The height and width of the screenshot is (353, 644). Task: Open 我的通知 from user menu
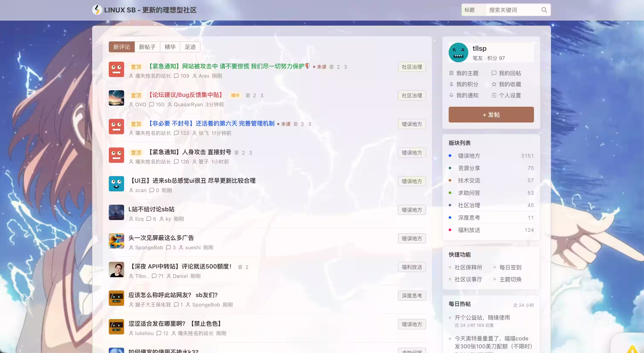[x=464, y=95]
